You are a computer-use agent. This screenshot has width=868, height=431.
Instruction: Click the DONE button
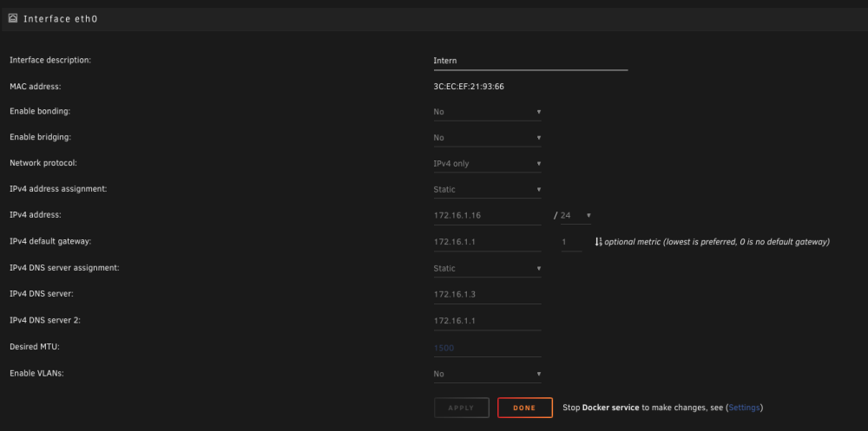click(525, 408)
